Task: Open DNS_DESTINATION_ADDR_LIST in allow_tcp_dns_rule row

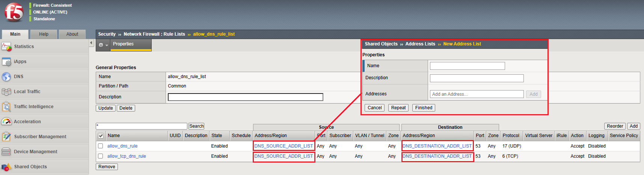Action: (437, 156)
